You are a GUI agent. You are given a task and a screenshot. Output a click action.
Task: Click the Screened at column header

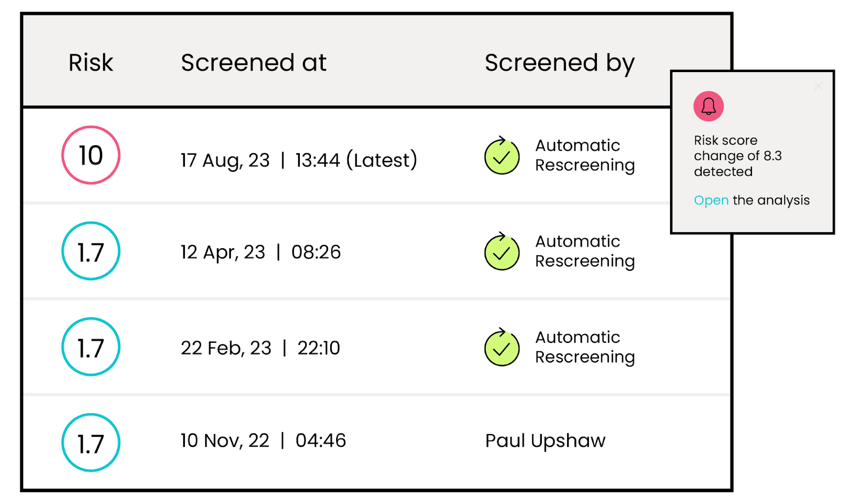(253, 62)
